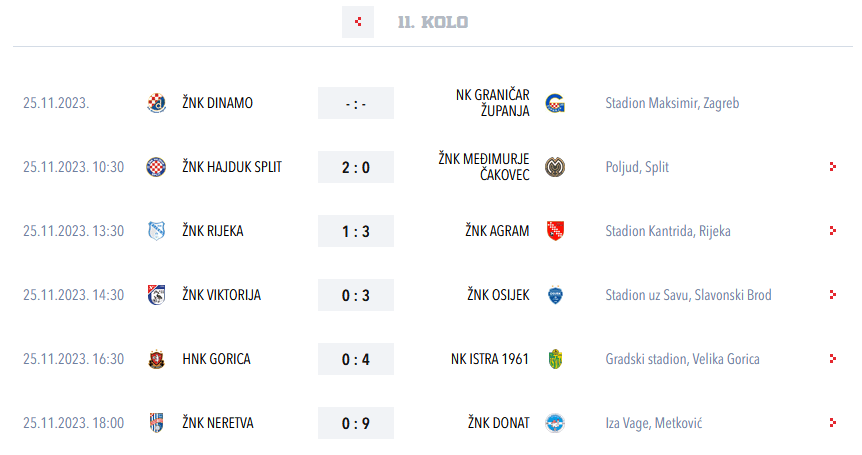Open the ŽNK Osijek team link
862x455 pixels.
point(498,295)
